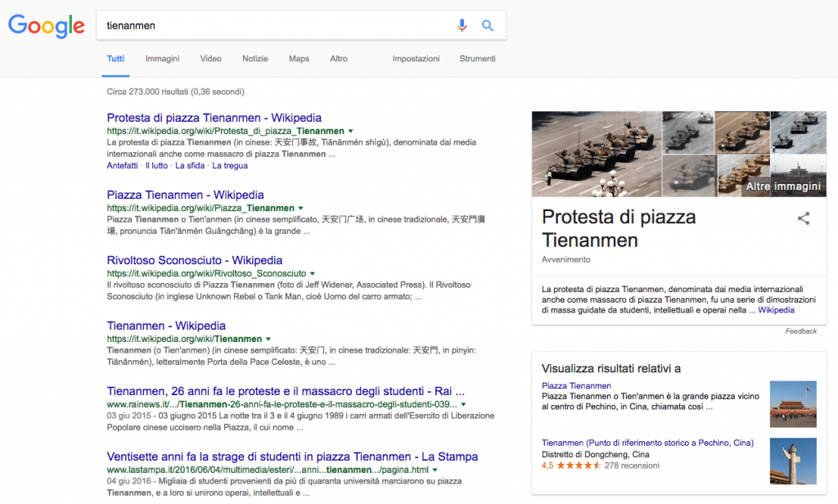Open the Maps tab
The image size is (838, 504).
[x=299, y=59]
